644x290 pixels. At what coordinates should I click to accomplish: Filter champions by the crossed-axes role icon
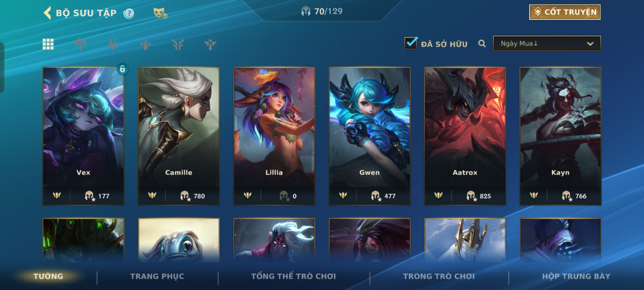pos(80,44)
